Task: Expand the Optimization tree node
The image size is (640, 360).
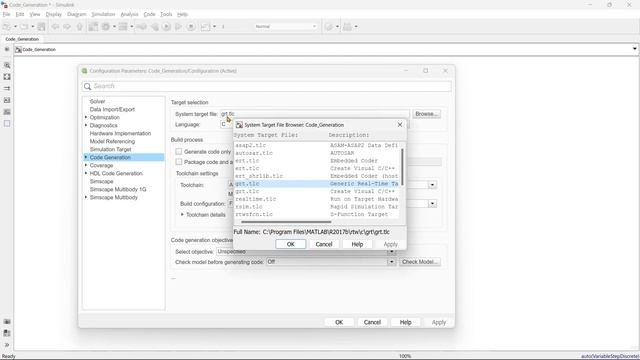Action: pos(86,117)
